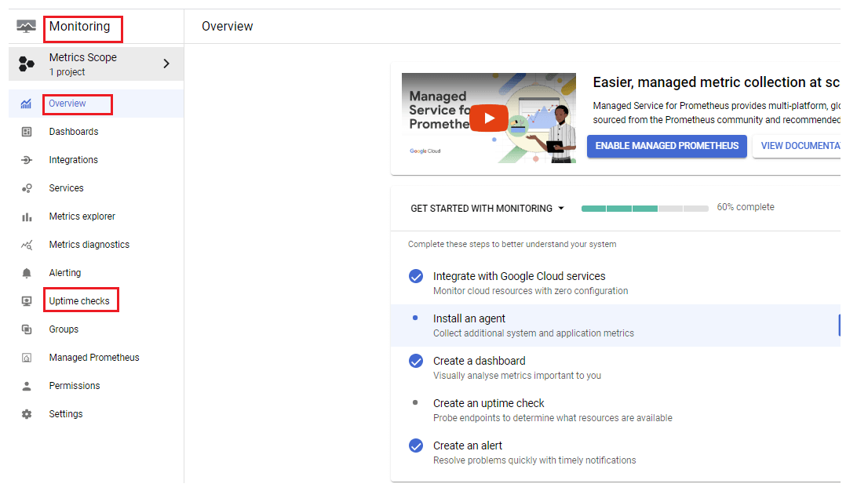Click checkmark beside Create an alert
Viewport: 868px width, 491px height.
pyautogui.click(x=416, y=446)
